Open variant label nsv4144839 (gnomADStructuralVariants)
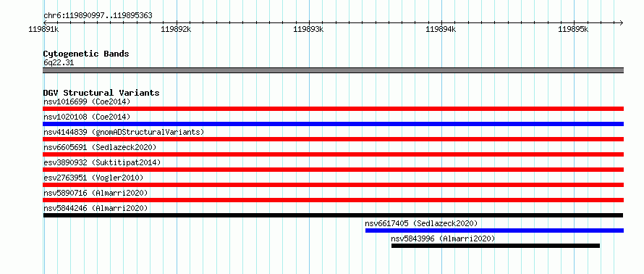 point(124,132)
